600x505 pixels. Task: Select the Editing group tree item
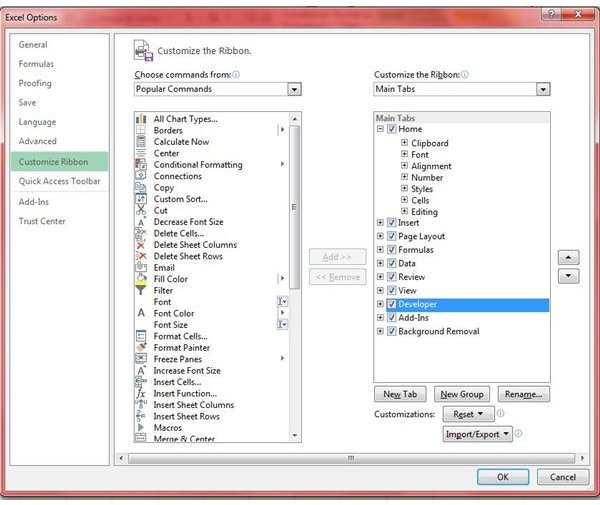coord(424,212)
